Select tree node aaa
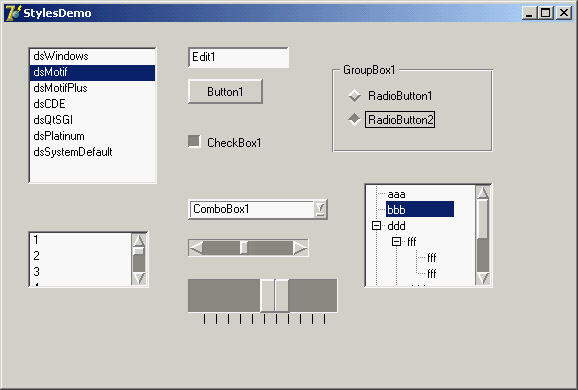Viewport: 578px width, 390px height. (396, 194)
